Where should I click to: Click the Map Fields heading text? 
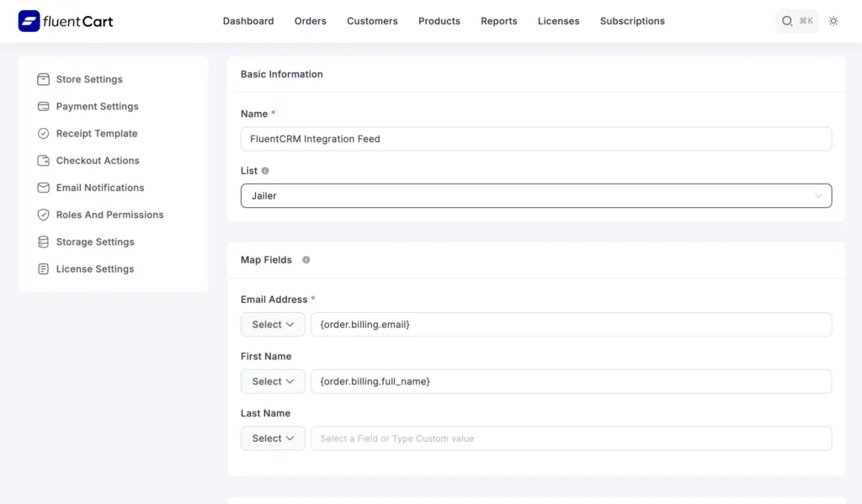266,260
